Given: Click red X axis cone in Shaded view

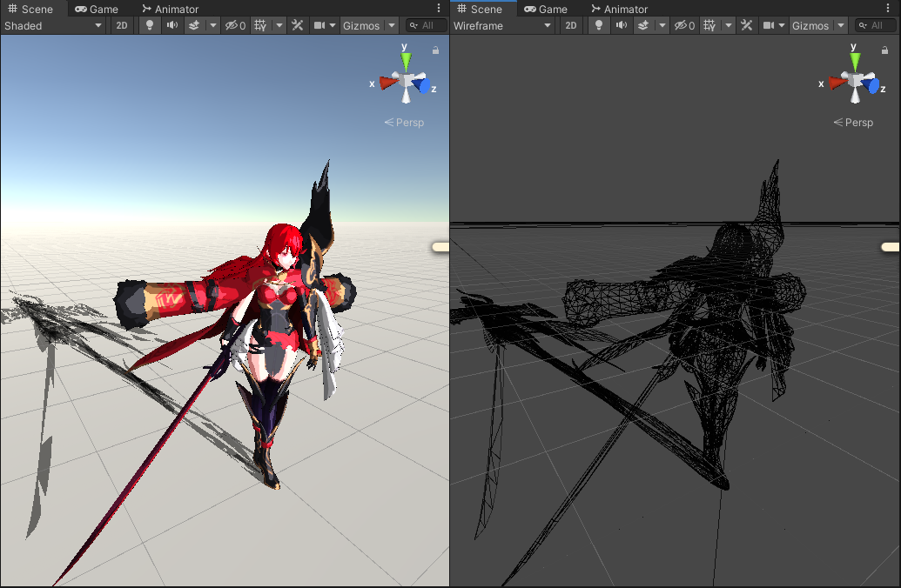Looking at the screenshot, I should [x=388, y=83].
